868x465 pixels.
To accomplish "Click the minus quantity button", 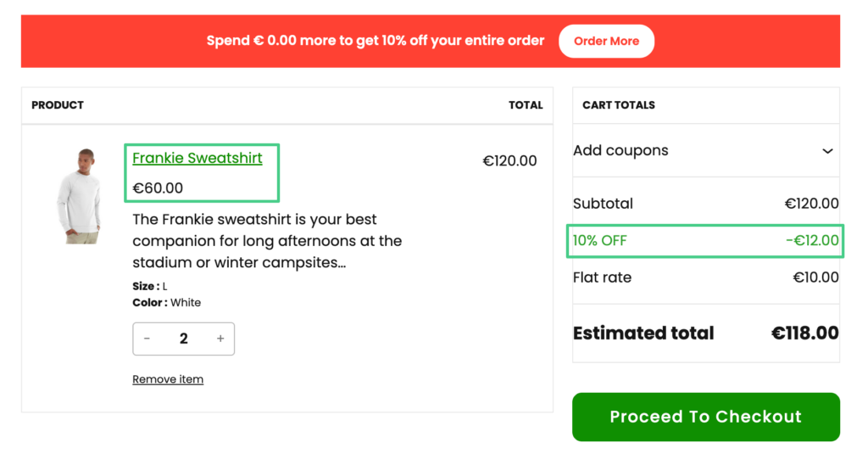I will click(147, 339).
